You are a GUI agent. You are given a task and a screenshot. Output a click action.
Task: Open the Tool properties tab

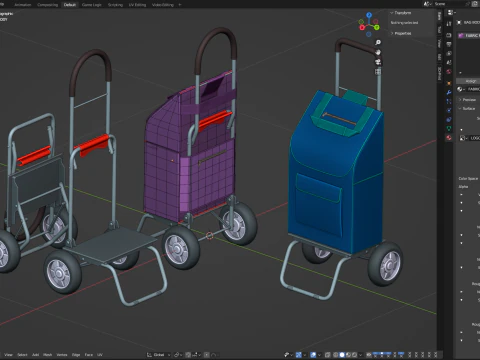(x=449, y=24)
